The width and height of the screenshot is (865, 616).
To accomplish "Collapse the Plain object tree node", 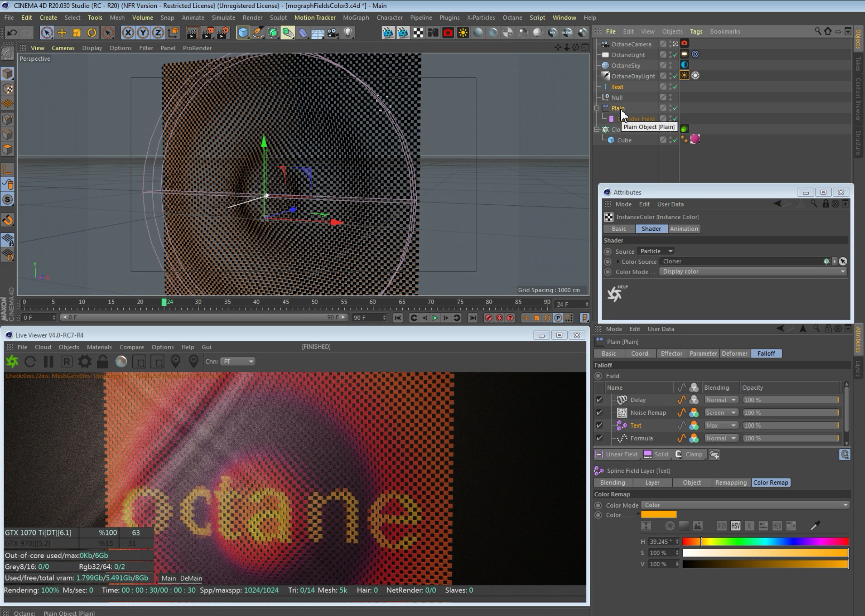I will coord(597,108).
